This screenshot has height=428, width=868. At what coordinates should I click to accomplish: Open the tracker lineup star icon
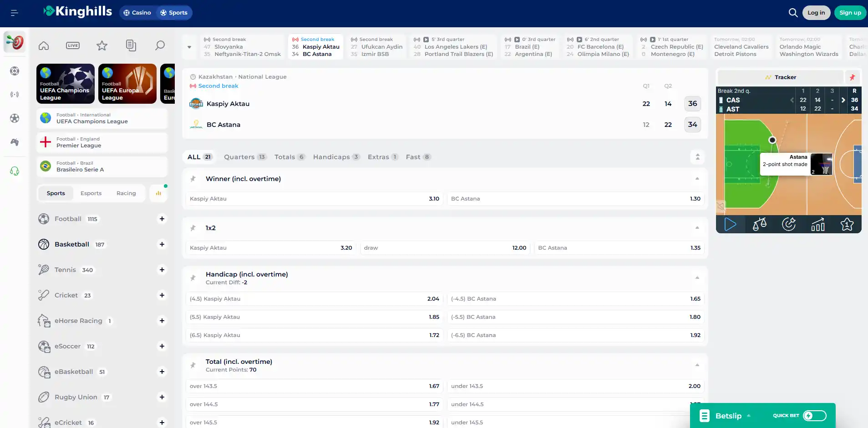(847, 224)
